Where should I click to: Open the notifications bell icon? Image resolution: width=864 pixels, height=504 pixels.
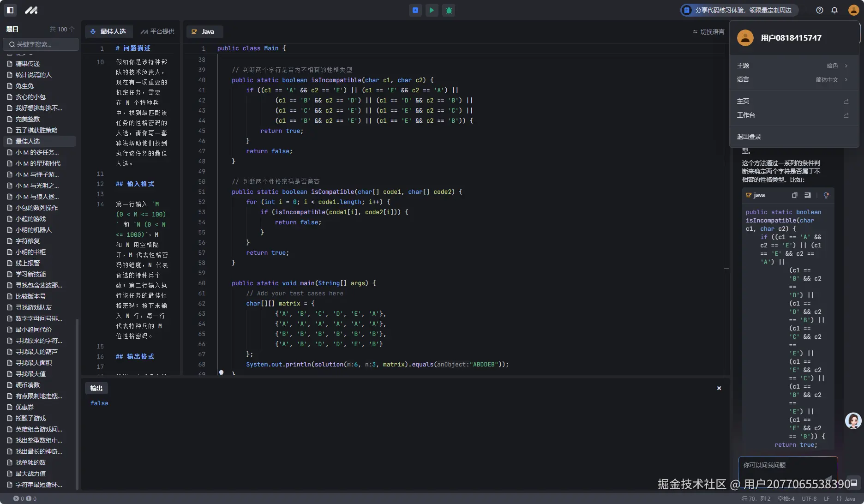coord(834,10)
